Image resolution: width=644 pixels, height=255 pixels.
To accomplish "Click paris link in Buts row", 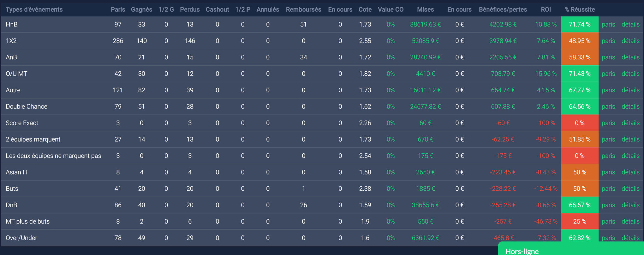I will [608, 189].
